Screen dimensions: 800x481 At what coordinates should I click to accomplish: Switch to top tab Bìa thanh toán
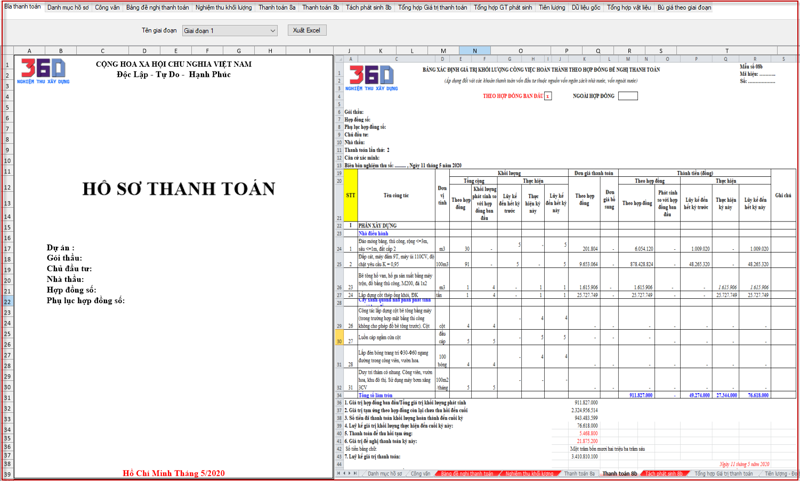22,8
